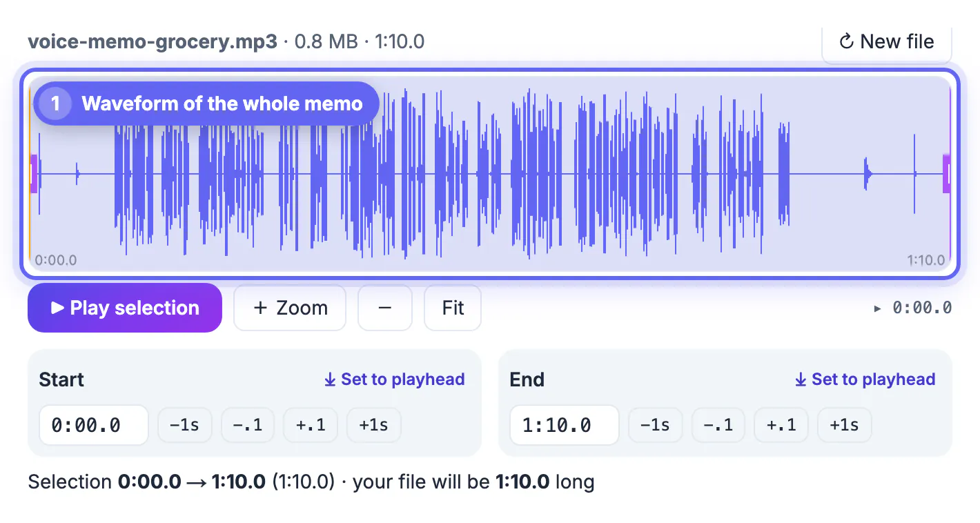Click the Selection summary text line
Viewport: 980px width, 523px height.
pos(311,482)
